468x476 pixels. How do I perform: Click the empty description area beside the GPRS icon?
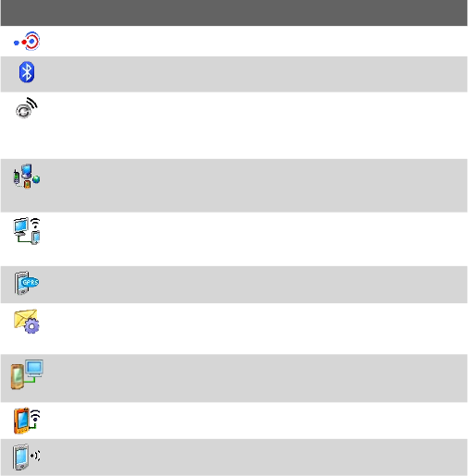coord(256,285)
